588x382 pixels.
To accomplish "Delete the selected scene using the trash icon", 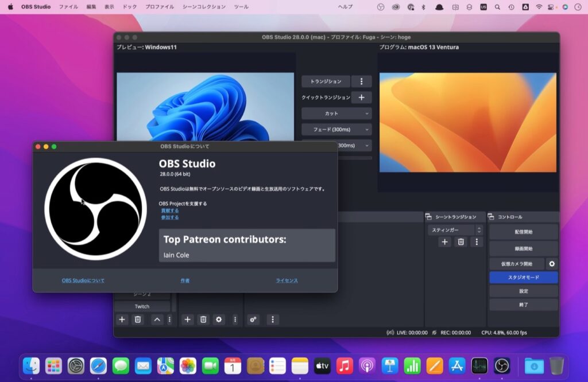I will (x=137, y=319).
